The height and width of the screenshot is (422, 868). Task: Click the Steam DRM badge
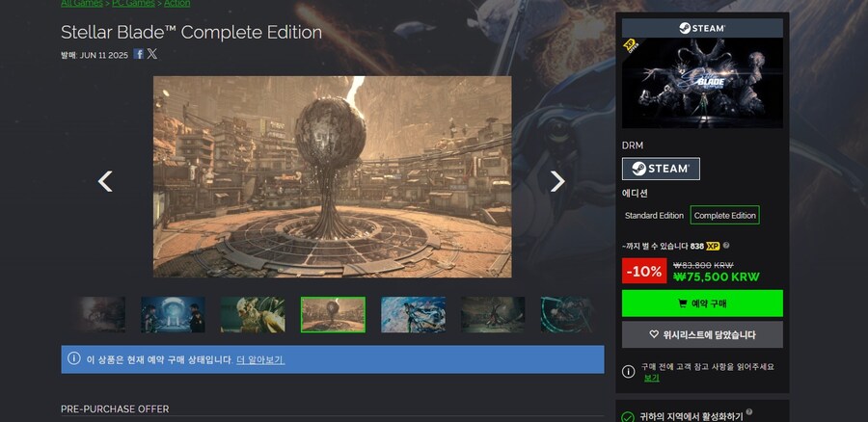coord(661,169)
